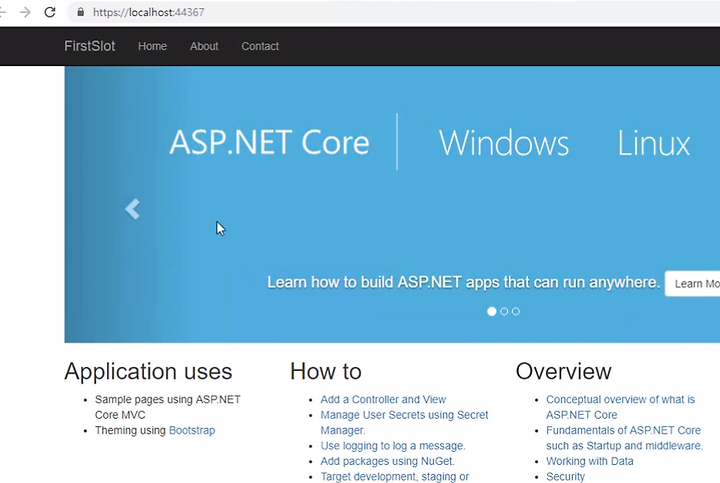
Task: Open the About nav item
Action: pos(204,46)
